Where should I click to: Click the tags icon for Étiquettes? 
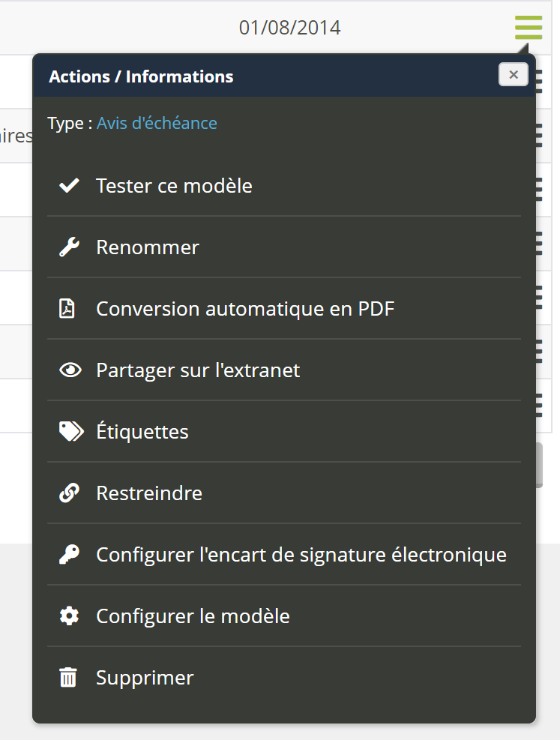70,432
